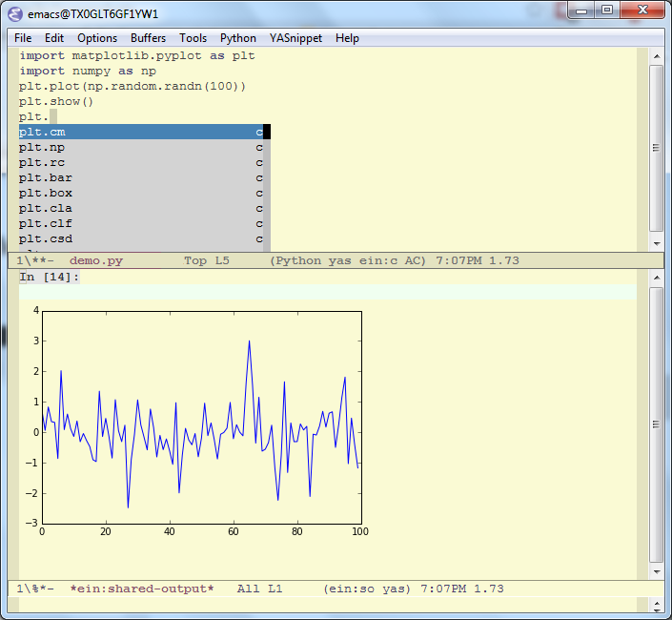Viewport: 672px width, 620px height.
Task: Open the YASnippet menu
Action: point(295,38)
